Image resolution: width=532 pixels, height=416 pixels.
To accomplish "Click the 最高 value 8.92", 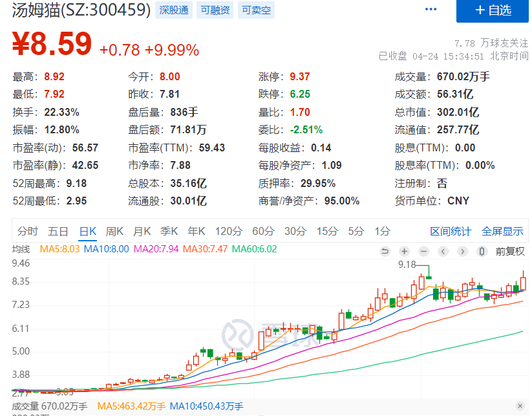I will (x=54, y=77).
